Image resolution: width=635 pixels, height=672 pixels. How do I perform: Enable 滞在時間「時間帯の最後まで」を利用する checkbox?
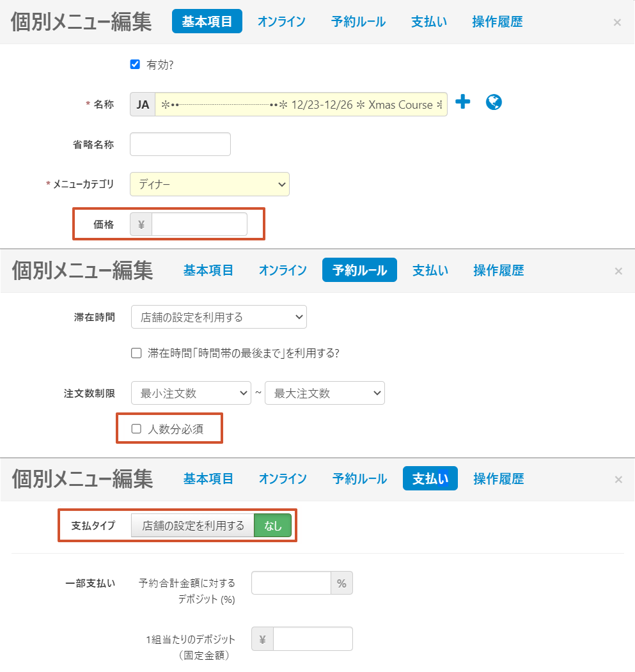click(136, 353)
